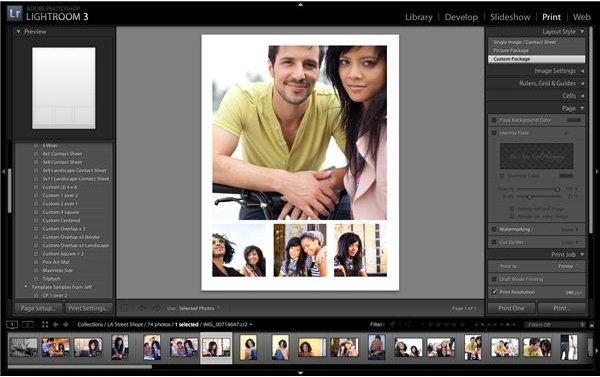This screenshot has height=377, width=600.
Task: Hide the left panel group arrow
Action: [3, 172]
